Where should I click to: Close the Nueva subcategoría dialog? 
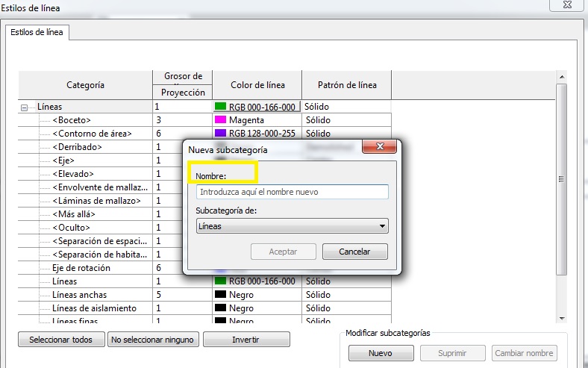click(x=379, y=147)
